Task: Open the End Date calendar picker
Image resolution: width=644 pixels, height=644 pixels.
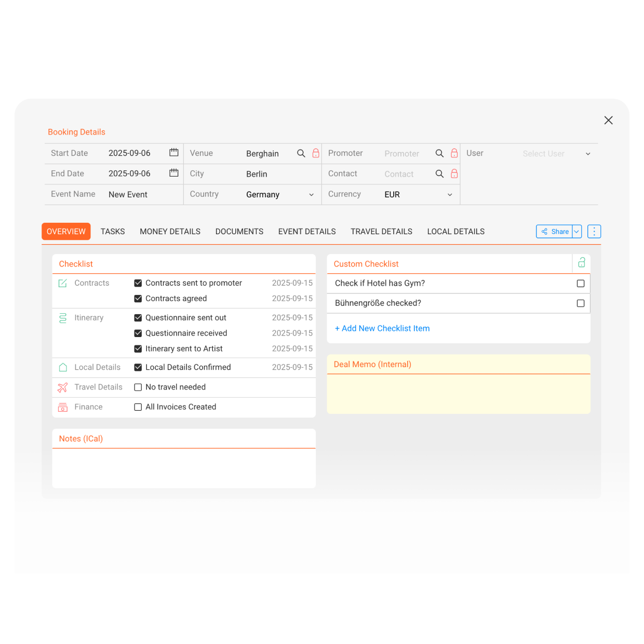Action: click(173, 173)
